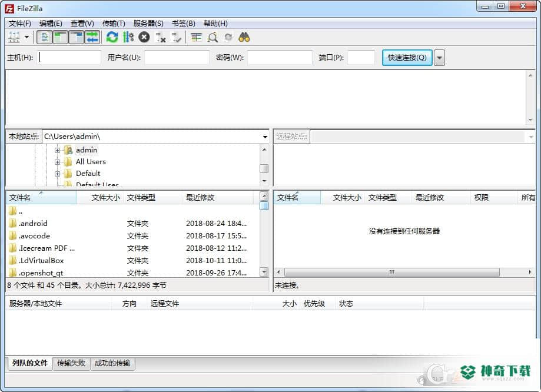Focus the 用户名(U) username field
Image resolution: width=541 pixels, height=392 pixels.
(177, 57)
